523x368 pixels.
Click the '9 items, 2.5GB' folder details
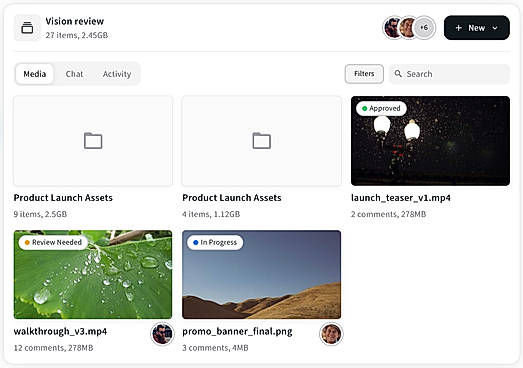coord(40,214)
